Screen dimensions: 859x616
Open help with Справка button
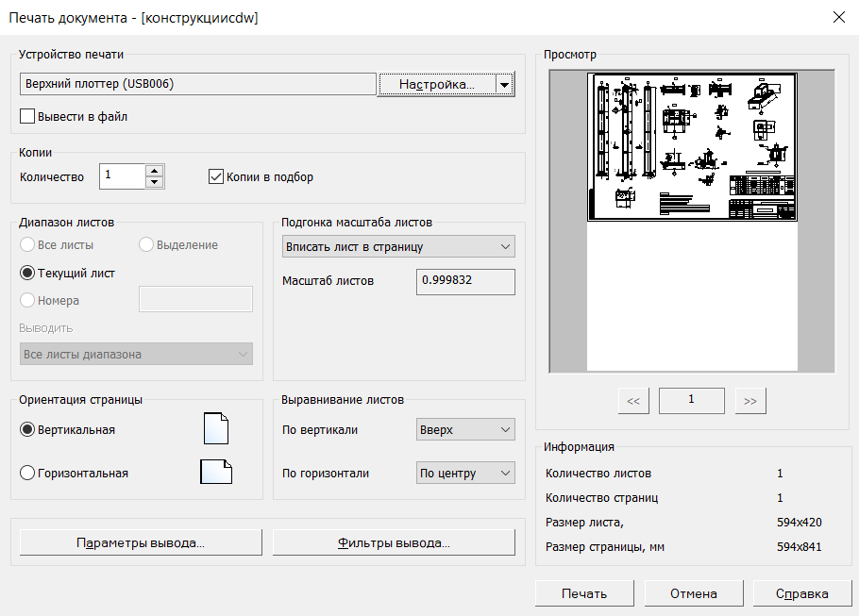tap(802, 593)
